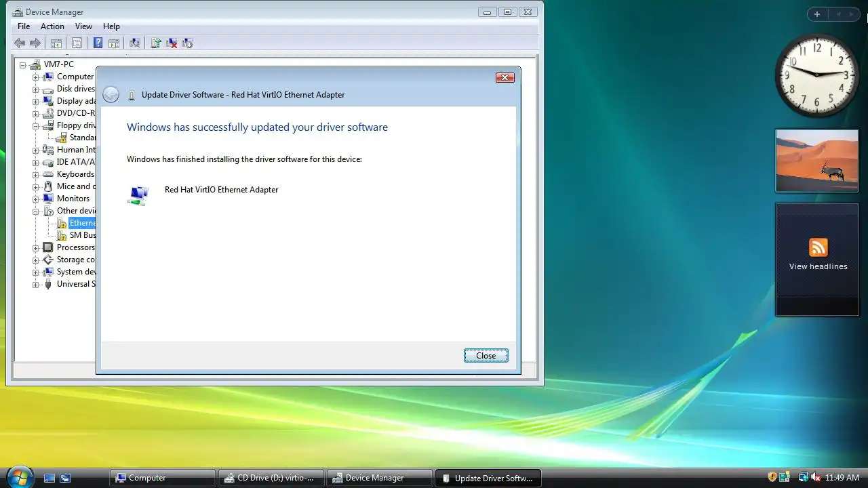Select the Human Interface Devices item

pos(76,150)
